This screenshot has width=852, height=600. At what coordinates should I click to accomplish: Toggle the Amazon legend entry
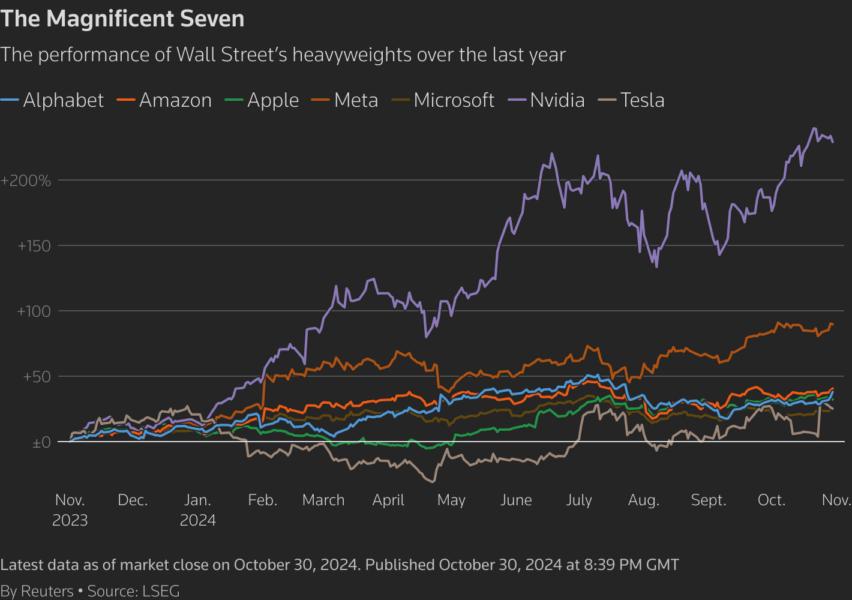(175, 100)
